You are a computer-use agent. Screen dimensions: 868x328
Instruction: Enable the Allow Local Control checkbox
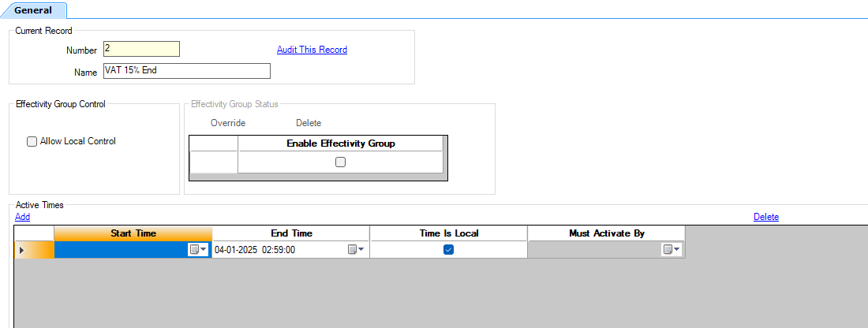[32, 142]
